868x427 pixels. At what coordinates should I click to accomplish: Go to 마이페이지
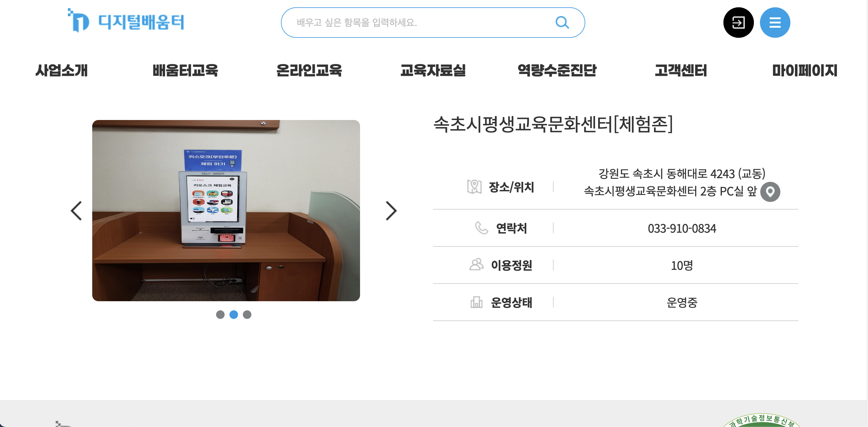[x=804, y=70]
